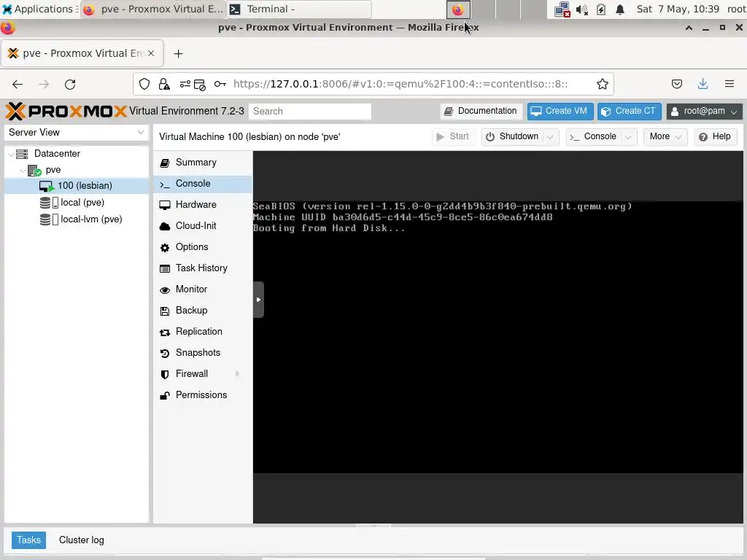Open a new Firefox tab
The image size is (747, 560).
coord(178,54)
